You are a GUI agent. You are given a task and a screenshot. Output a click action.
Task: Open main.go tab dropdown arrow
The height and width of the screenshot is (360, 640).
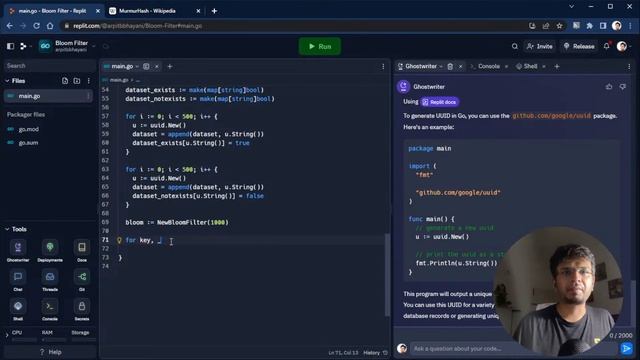(x=137, y=66)
